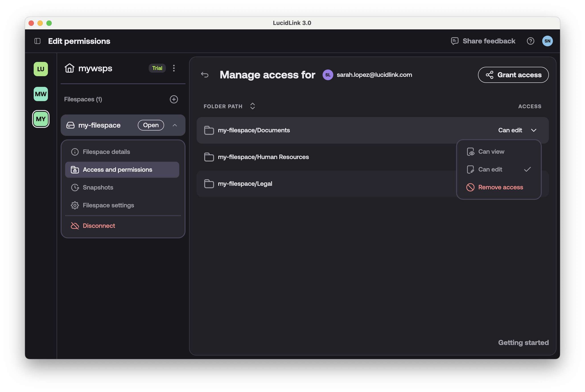Click the my-filespace name
585x392 pixels.
coord(99,125)
